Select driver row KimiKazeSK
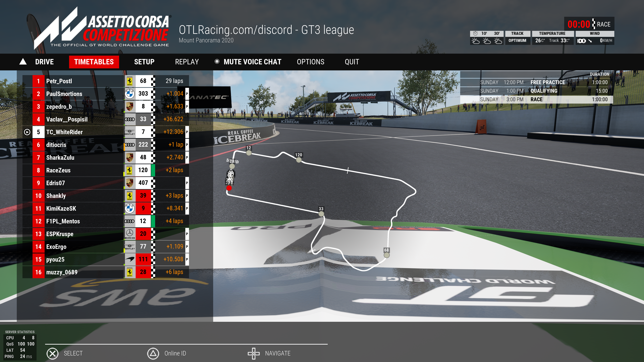The height and width of the screenshot is (362, 644). click(106, 208)
